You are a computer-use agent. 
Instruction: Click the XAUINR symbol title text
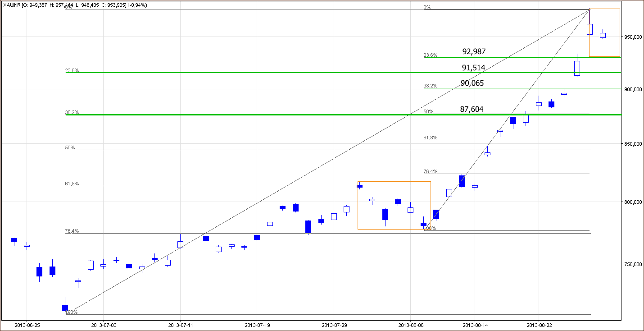[x=11, y=5]
